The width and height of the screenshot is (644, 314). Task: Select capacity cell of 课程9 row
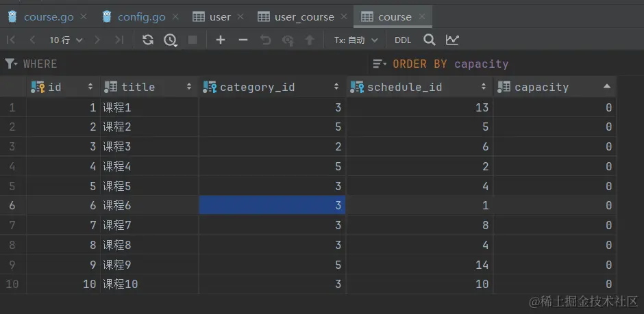click(x=554, y=264)
